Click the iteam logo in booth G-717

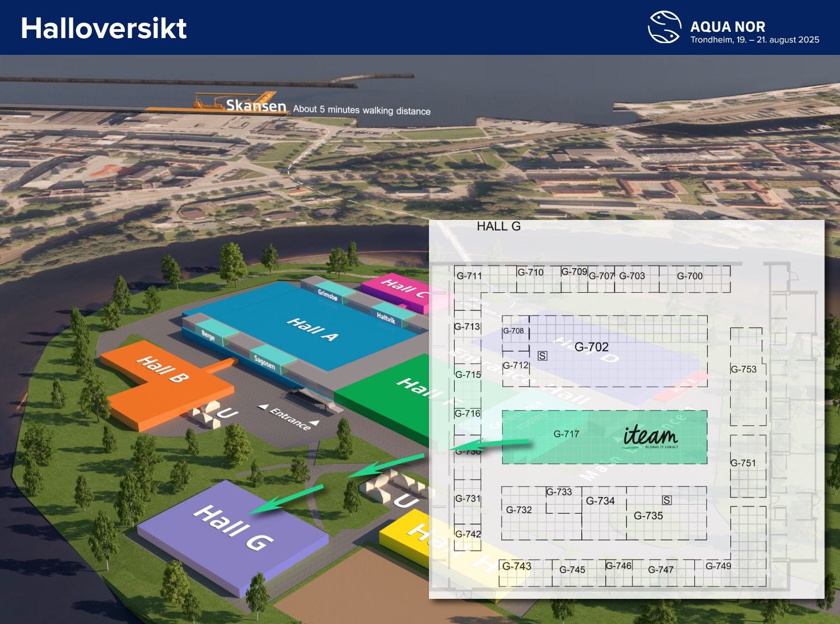[650, 436]
